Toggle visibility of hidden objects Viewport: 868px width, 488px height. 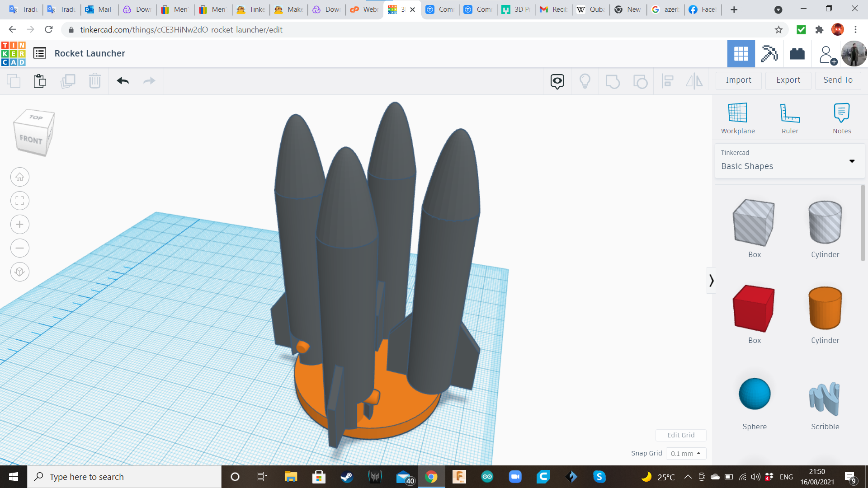(585, 81)
